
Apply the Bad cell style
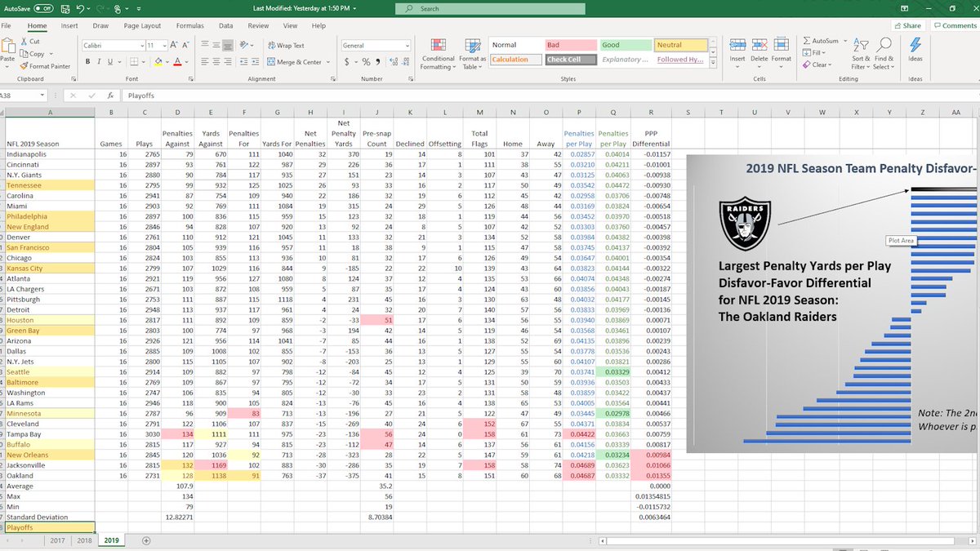[x=570, y=45]
